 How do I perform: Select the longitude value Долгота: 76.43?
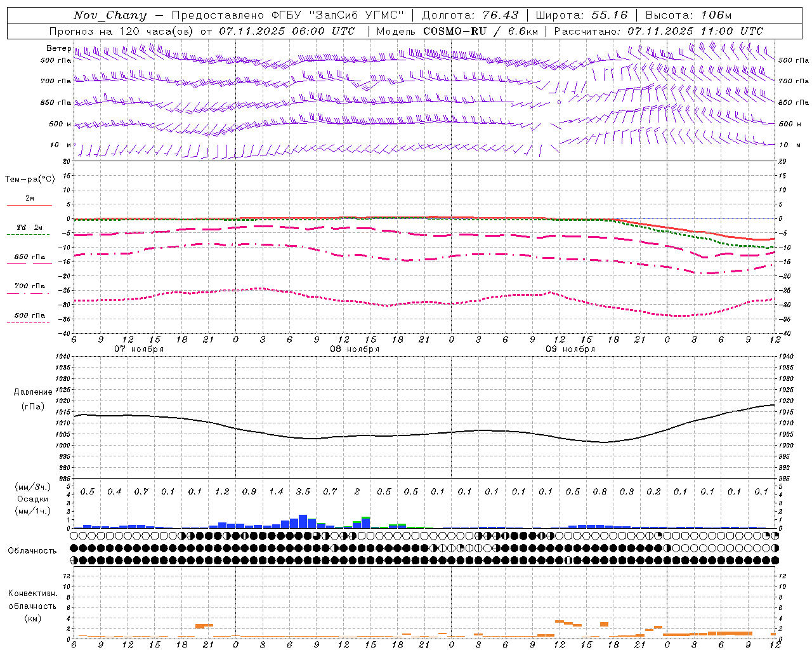point(470,15)
